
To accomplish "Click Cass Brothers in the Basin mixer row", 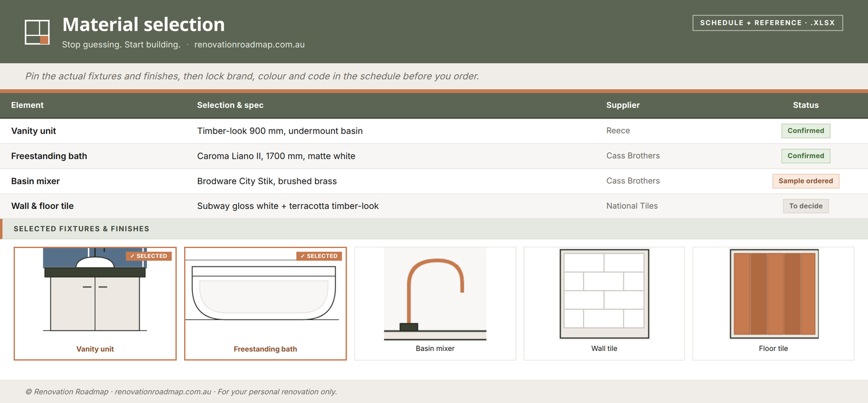I will pos(633,181).
